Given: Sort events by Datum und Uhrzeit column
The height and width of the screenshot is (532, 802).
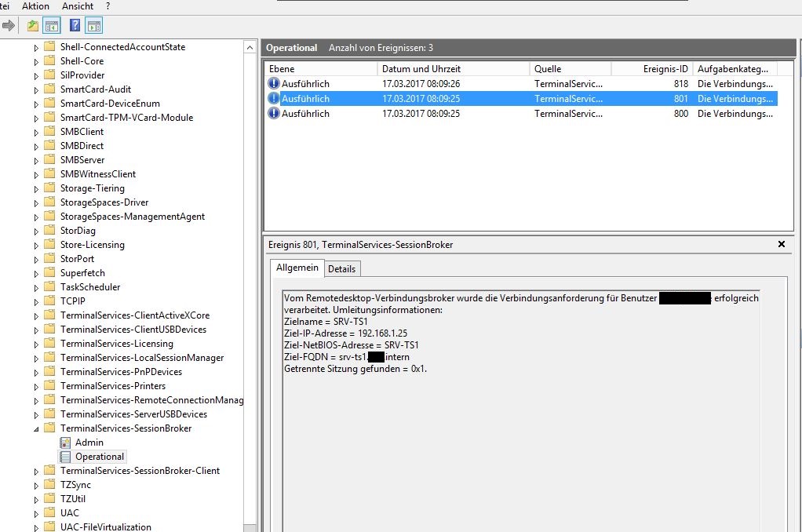Looking at the screenshot, I should [x=454, y=69].
